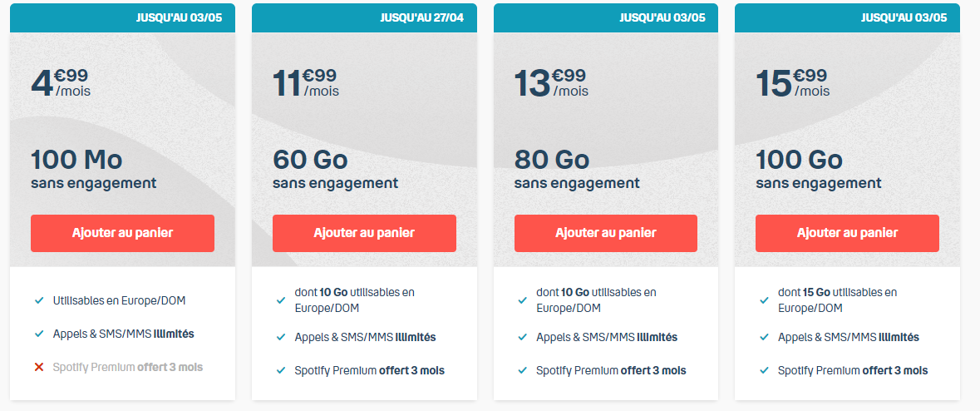Click the 13€99 per month price
This screenshot has height=411, width=980.
[551, 82]
